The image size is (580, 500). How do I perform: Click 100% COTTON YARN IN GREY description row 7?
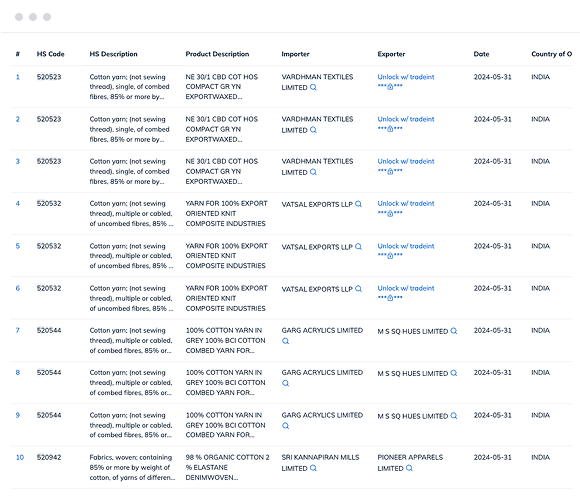pyautogui.click(x=225, y=340)
